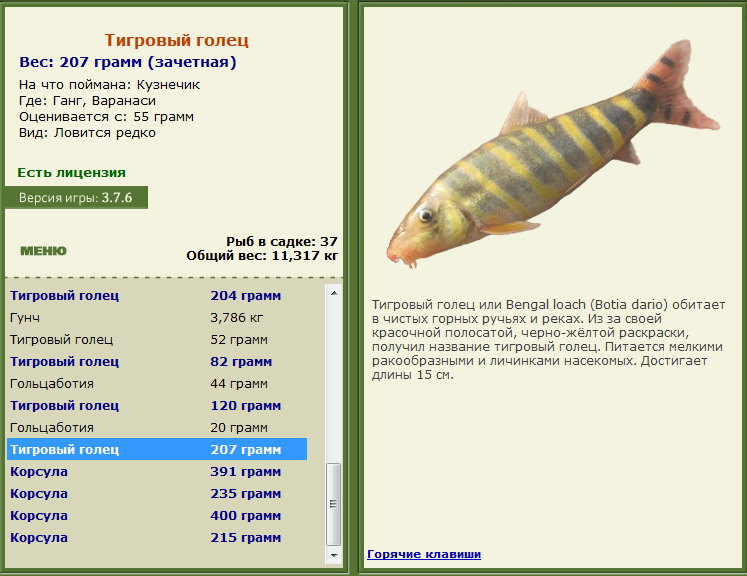
Task: Select Корсула 391 грамм row
Action: coord(157,471)
